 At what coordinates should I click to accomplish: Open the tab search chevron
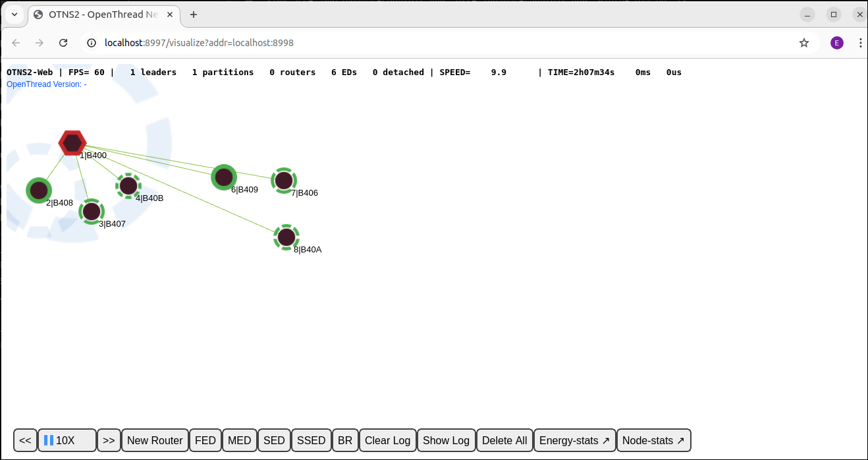(x=14, y=14)
